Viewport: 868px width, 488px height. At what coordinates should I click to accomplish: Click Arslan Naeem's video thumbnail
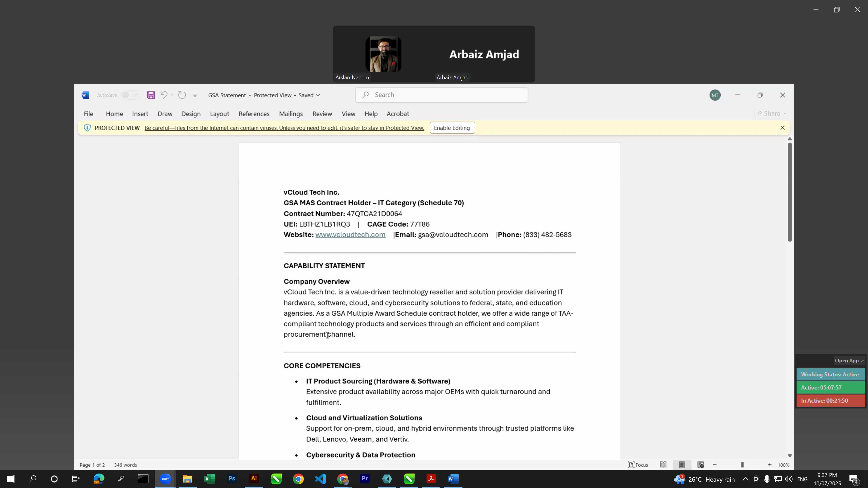click(383, 54)
